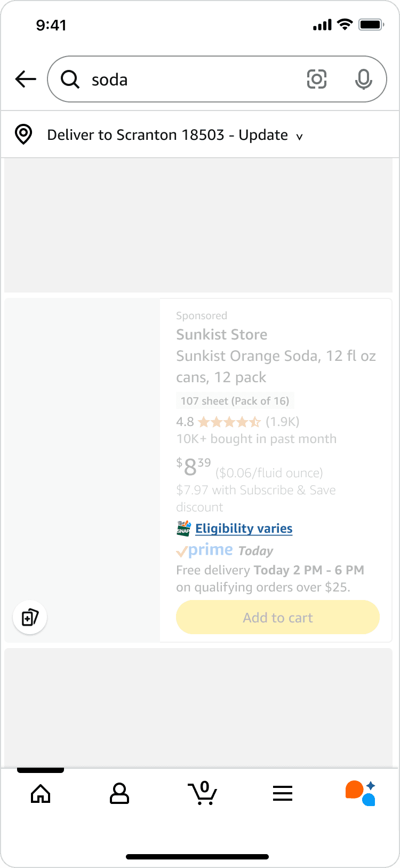Launch the Rufus AI assistant icon

[x=361, y=793]
